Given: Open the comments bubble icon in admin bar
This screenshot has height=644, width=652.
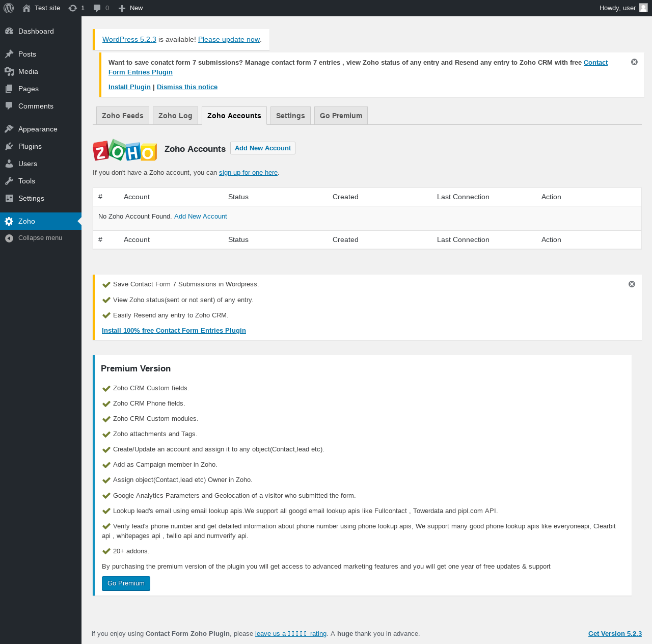Looking at the screenshot, I should 97,8.
